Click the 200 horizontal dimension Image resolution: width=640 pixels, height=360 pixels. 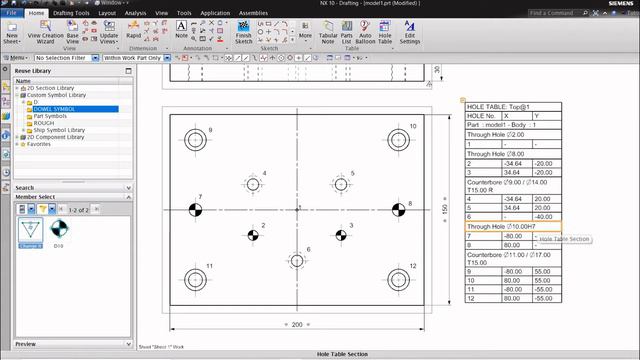click(297, 324)
